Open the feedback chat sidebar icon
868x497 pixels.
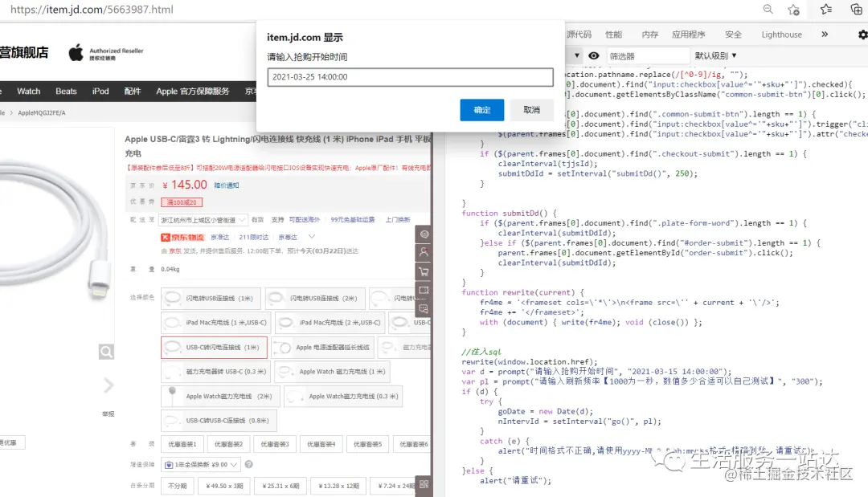[424, 308]
